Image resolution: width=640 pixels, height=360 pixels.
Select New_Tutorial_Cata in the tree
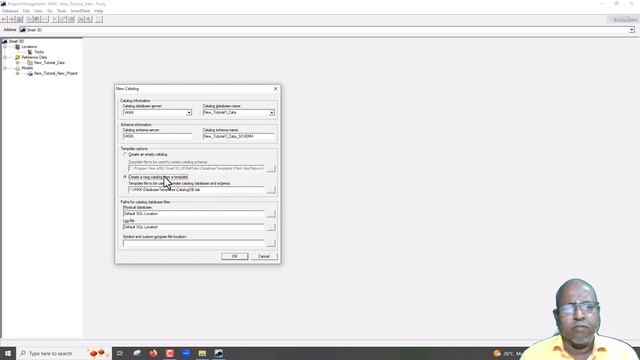(x=49, y=62)
